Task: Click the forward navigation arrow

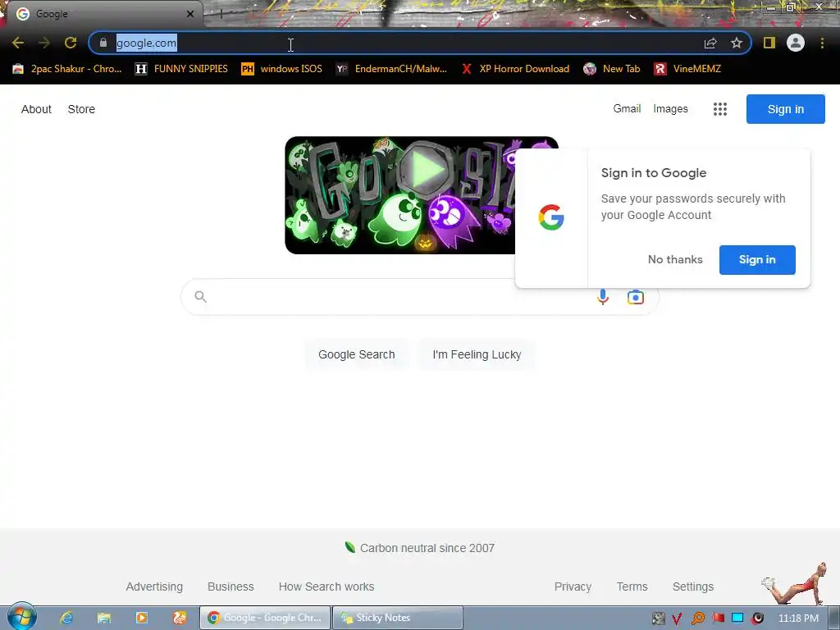Action: (x=44, y=43)
